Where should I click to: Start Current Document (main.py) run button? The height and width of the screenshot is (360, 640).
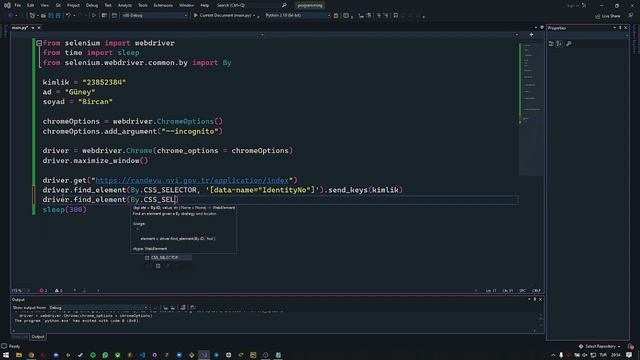point(223,16)
